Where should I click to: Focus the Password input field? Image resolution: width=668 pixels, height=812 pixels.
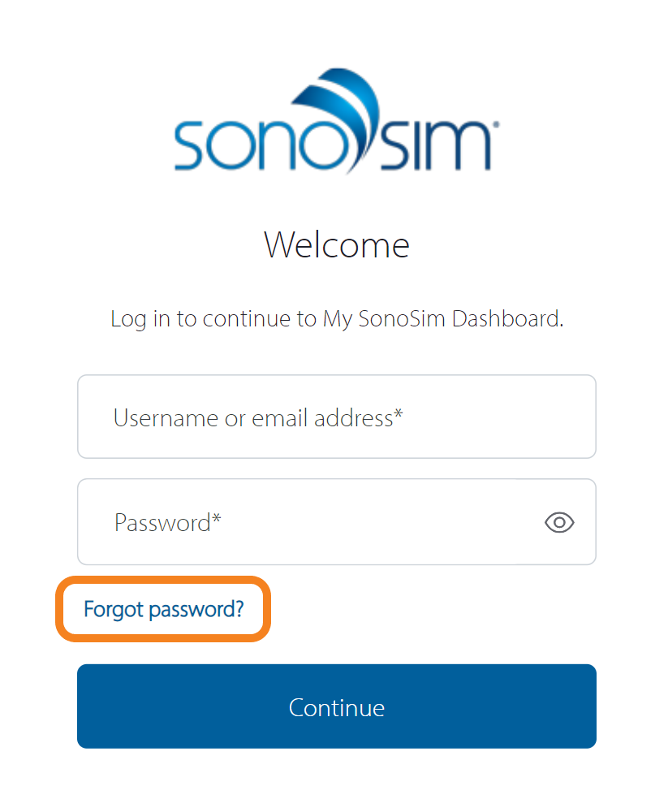tap(284, 522)
